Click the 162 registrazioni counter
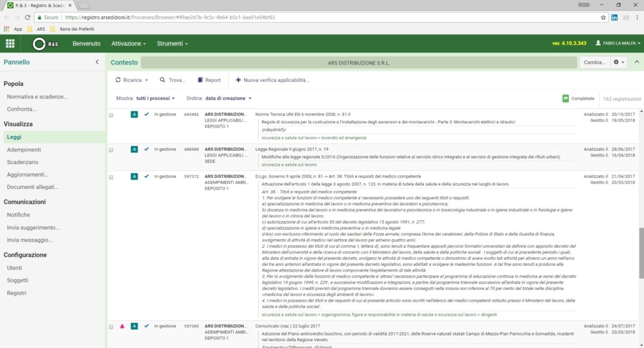The height and width of the screenshot is (348, 644). tap(621, 99)
